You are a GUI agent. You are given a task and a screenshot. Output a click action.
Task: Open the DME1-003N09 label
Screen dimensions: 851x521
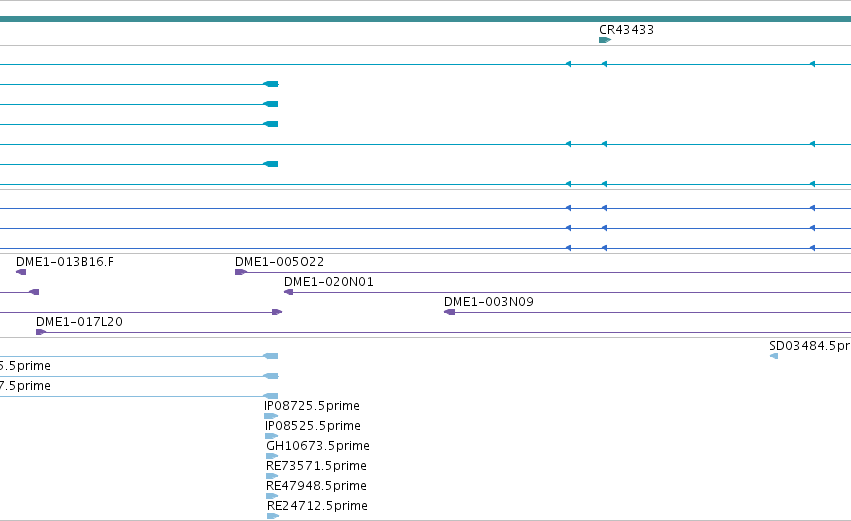(x=489, y=302)
